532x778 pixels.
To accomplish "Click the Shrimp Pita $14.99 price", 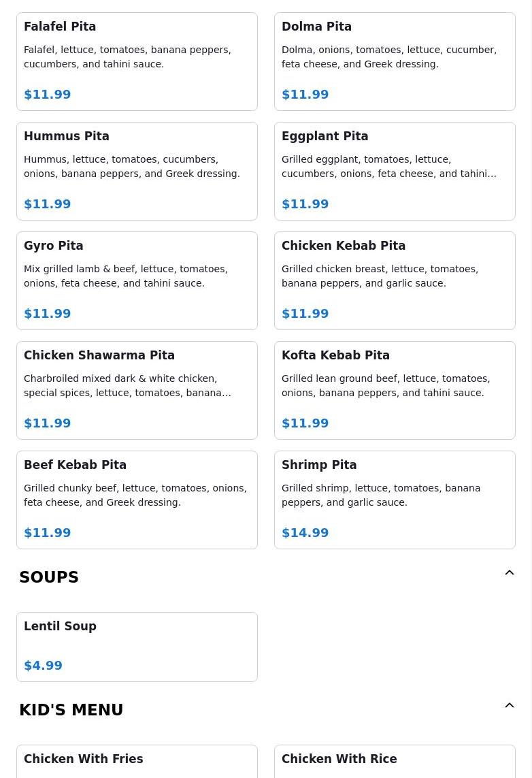I will [305, 533].
